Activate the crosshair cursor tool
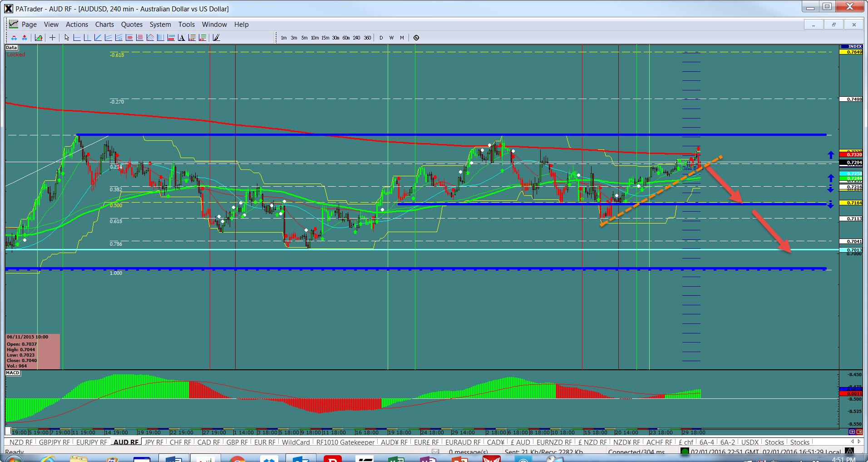 point(53,38)
